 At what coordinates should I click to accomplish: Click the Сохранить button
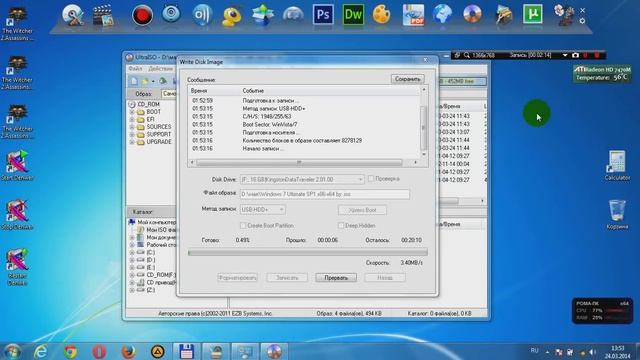407,79
